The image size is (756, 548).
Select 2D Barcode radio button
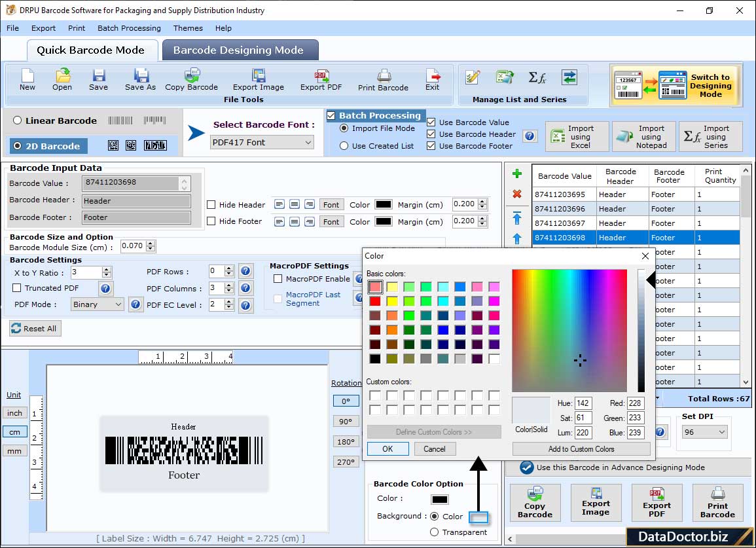click(18, 146)
